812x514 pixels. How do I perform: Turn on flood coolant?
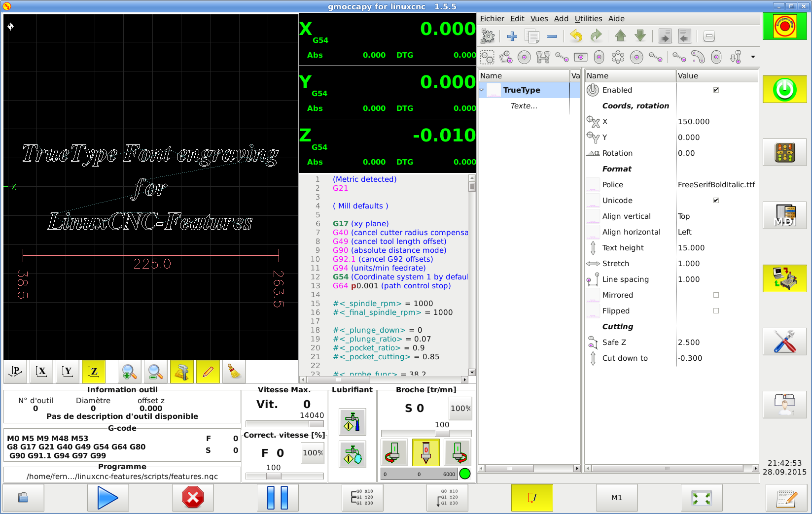click(353, 422)
